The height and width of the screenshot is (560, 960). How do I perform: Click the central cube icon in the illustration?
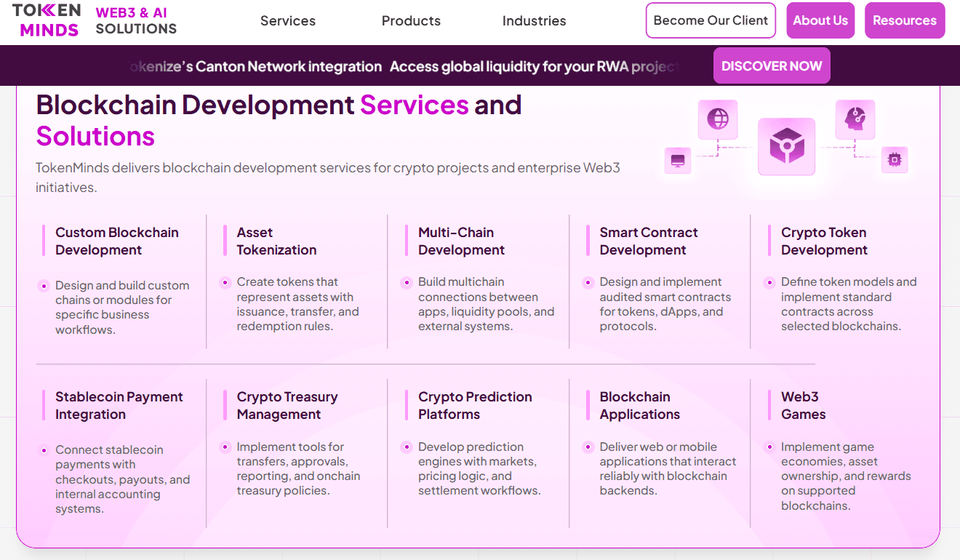786,147
